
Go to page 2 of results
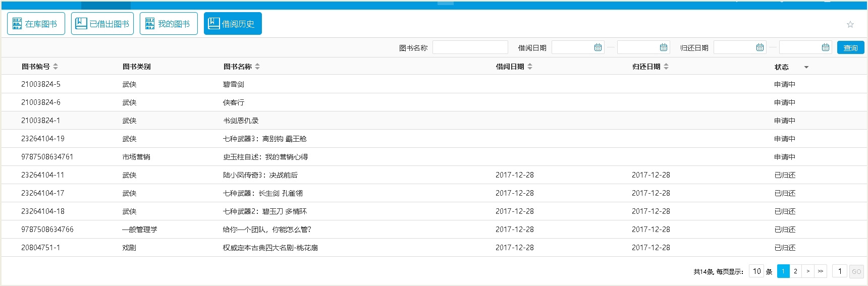(x=795, y=271)
